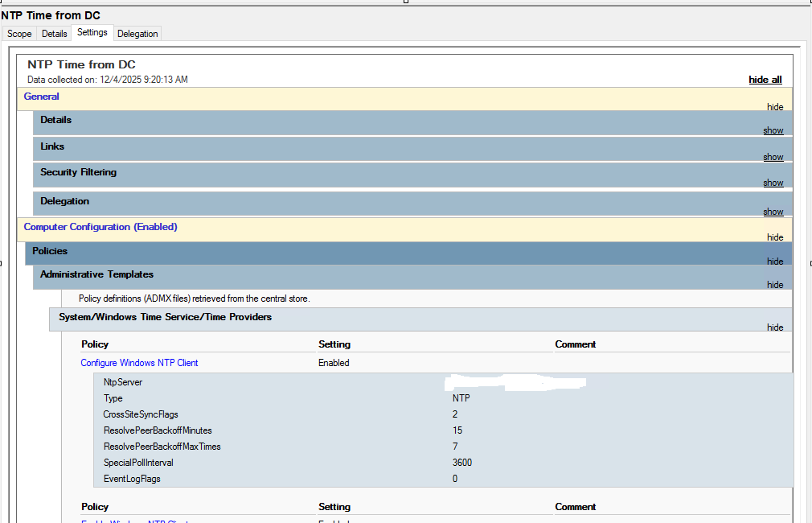Select the report title 'NTP Time from DC'
The width and height of the screenshot is (812, 523).
(x=81, y=64)
